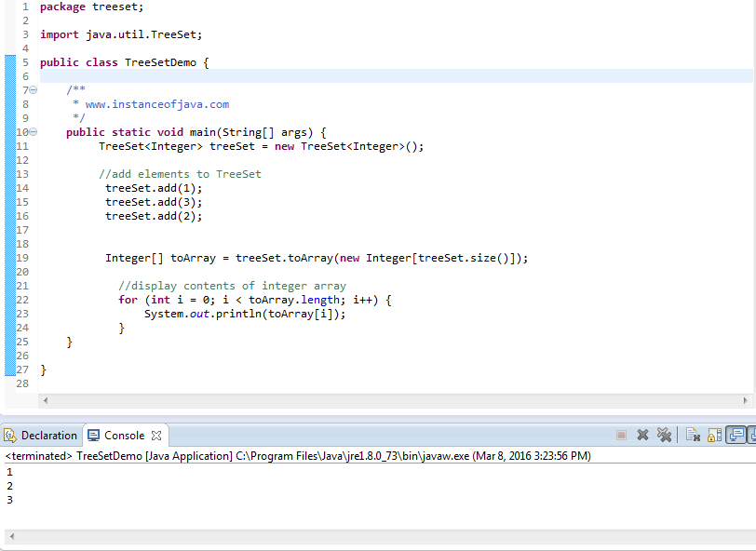Close the Console tab with its X
The height and width of the screenshot is (551, 756).
(155, 435)
